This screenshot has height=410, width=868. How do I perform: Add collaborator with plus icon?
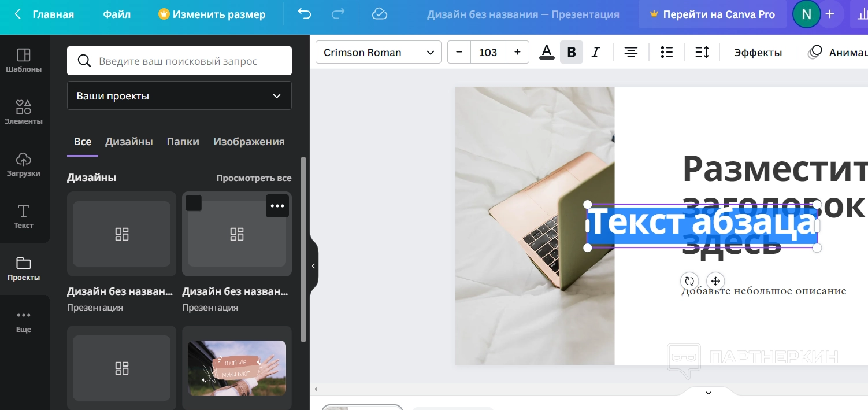pos(830,14)
